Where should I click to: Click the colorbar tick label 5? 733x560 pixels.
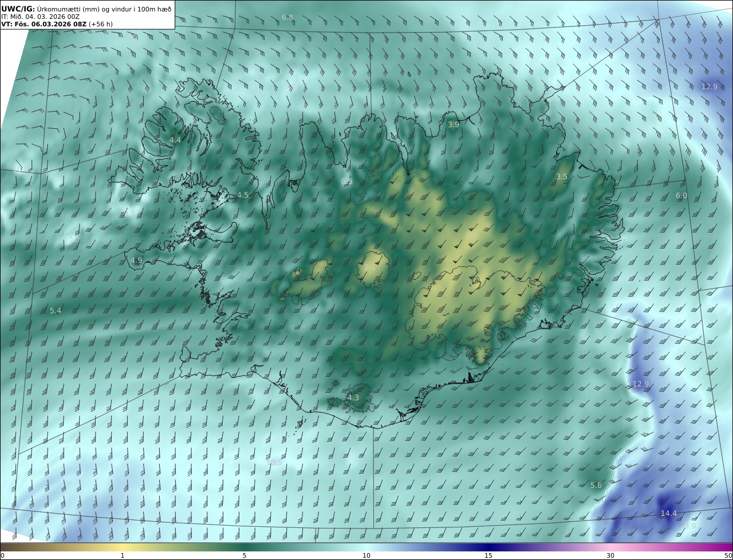point(245,555)
